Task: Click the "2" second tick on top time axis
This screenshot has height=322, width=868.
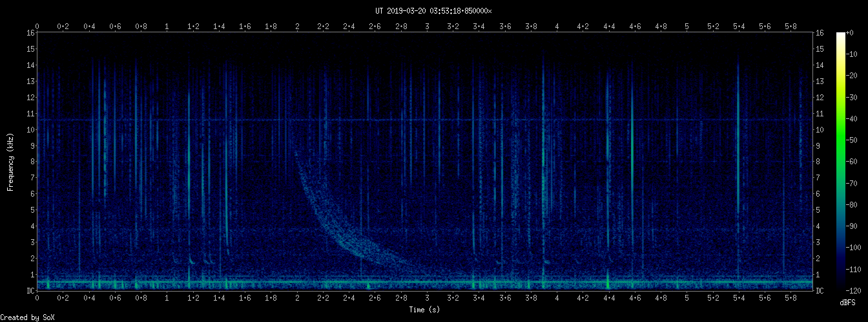Action: click(x=297, y=27)
